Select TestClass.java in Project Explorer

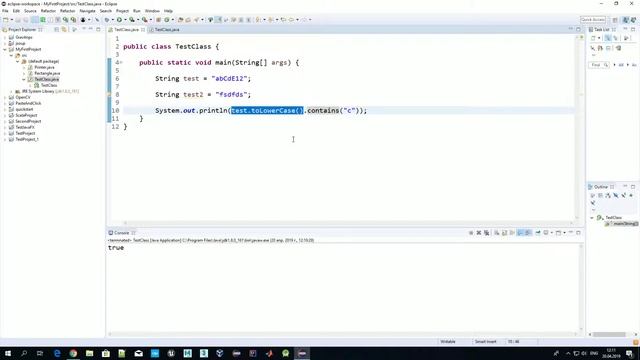47,79
